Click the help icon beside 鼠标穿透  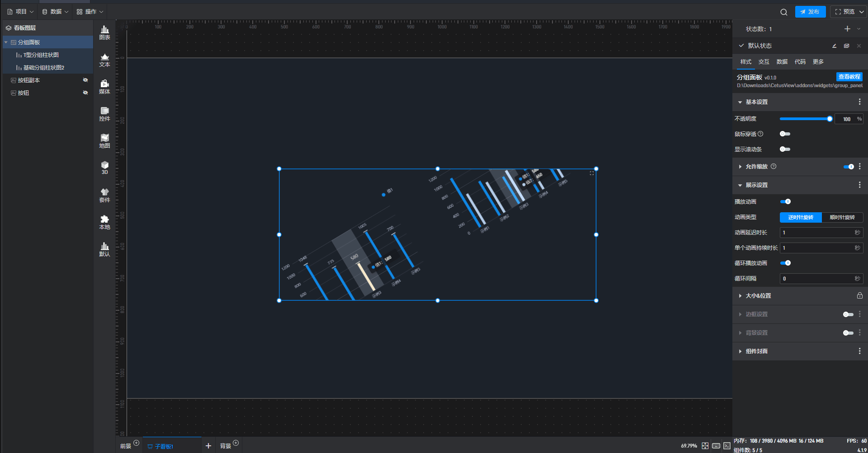(760, 134)
